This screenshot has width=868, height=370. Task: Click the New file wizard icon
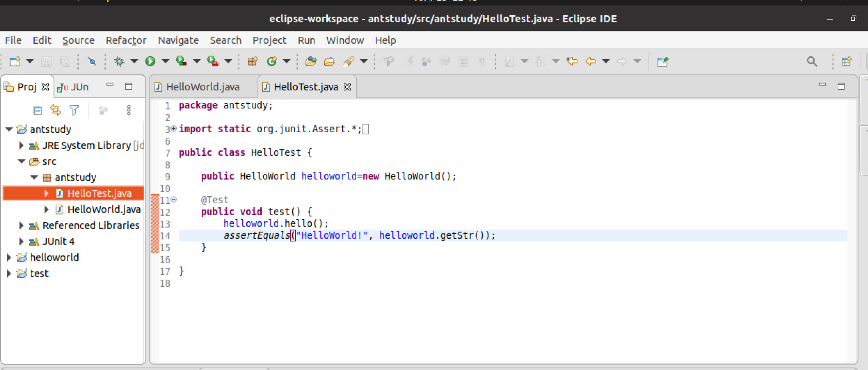15,61
